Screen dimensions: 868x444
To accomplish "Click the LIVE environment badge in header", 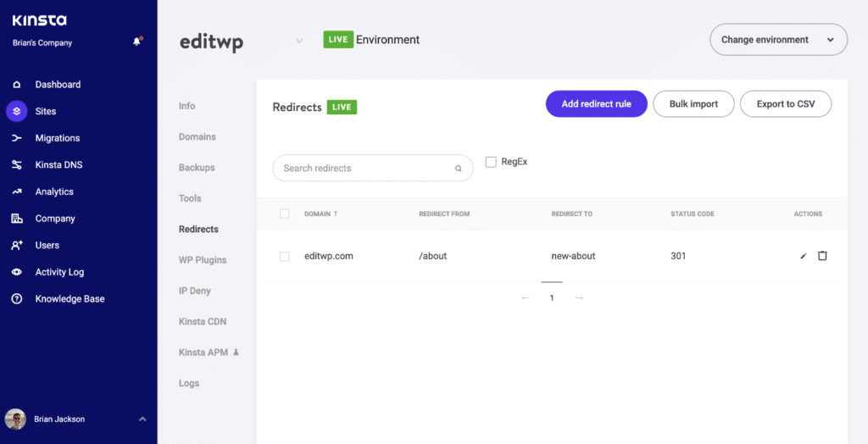I will (338, 40).
